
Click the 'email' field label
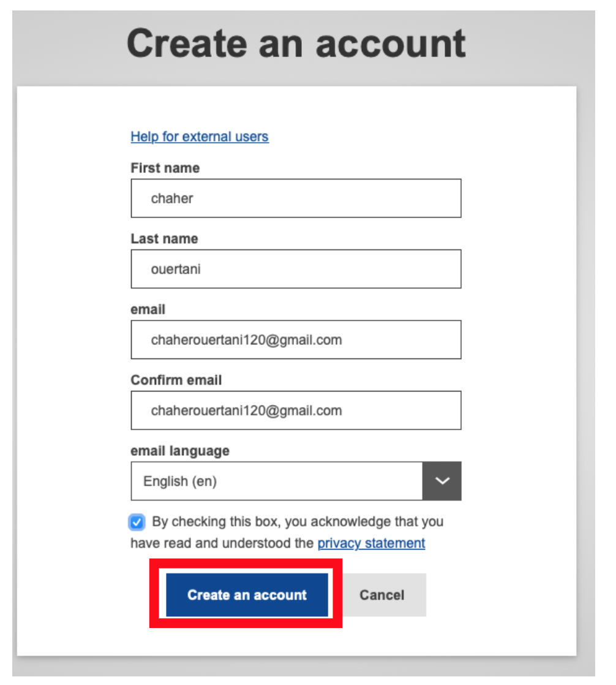tap(148, 309)
